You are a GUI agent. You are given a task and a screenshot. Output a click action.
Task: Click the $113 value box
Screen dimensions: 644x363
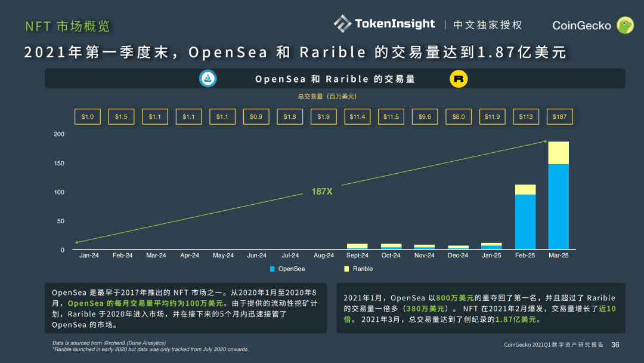pyautogui.click(x=526, y=117)
